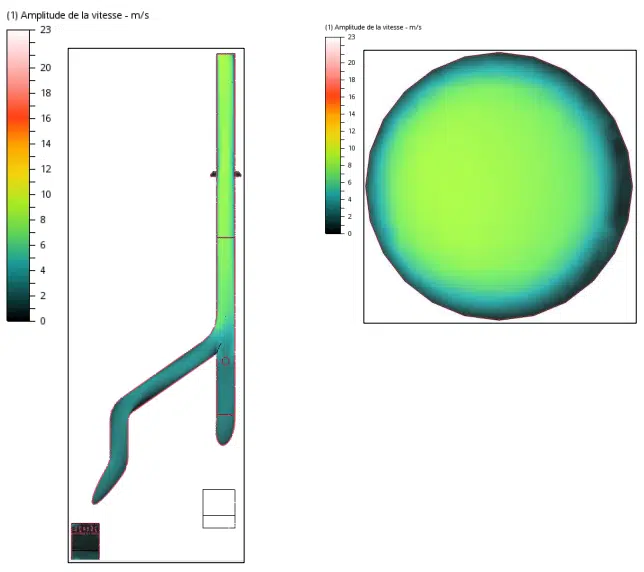The image size is (644, 572).
Task: Select the right color legend bar
Action: 333,135
